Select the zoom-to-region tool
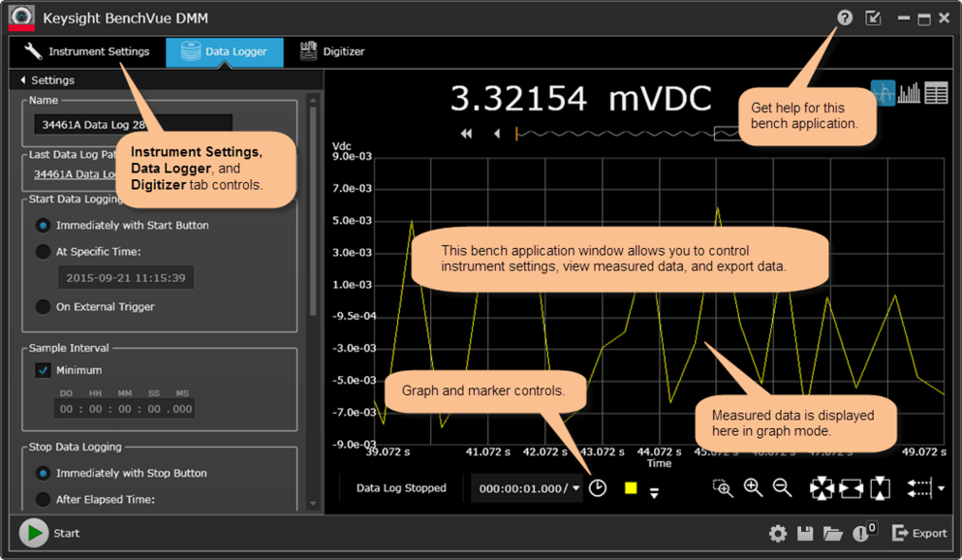The height and width of the screenshot is (560, 962). pyautogui.click(x=723, y=488)
